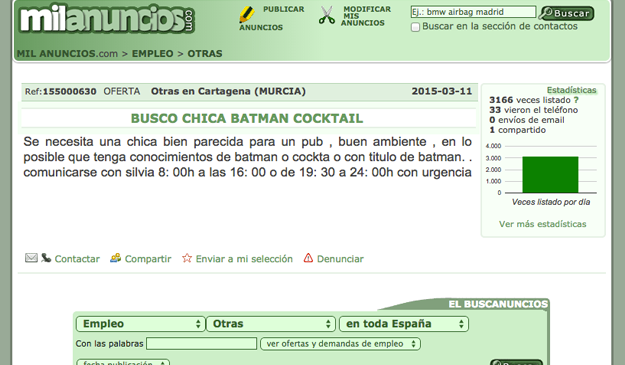
Task: Click the warning triangle Denunciar icon
Action: click(x=308, y=258)
